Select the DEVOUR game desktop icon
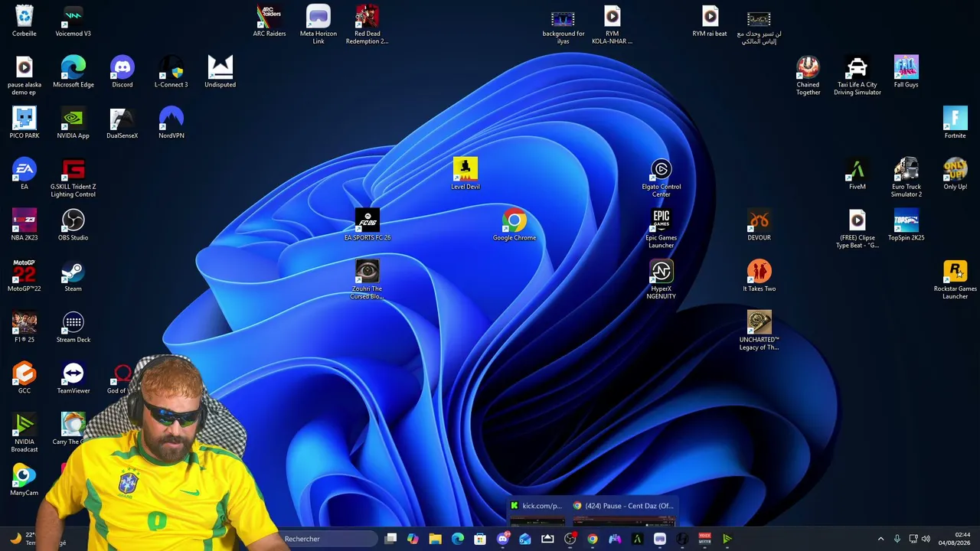Viewport: 980px width, 551px height. point(759,225)
